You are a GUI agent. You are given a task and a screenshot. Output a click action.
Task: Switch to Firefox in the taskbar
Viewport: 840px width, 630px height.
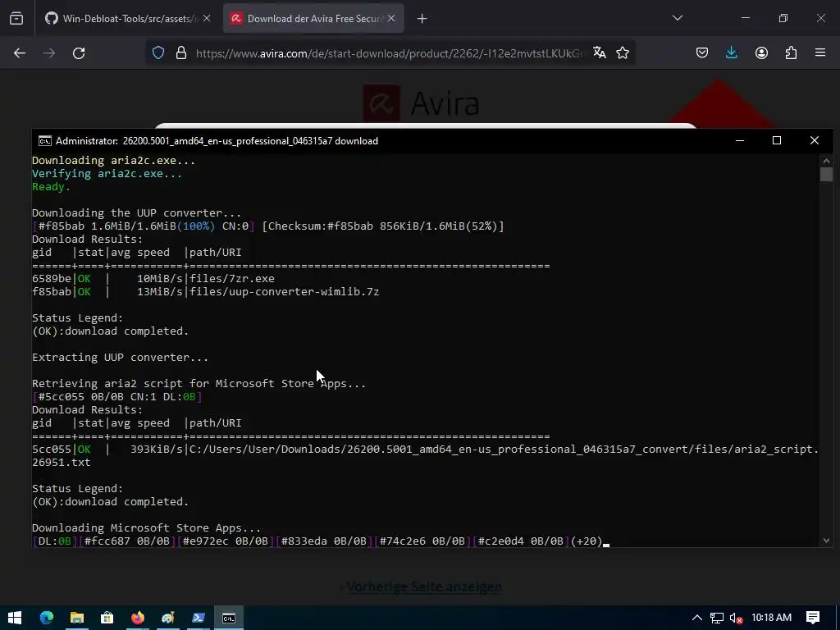(x=138, y=618)
